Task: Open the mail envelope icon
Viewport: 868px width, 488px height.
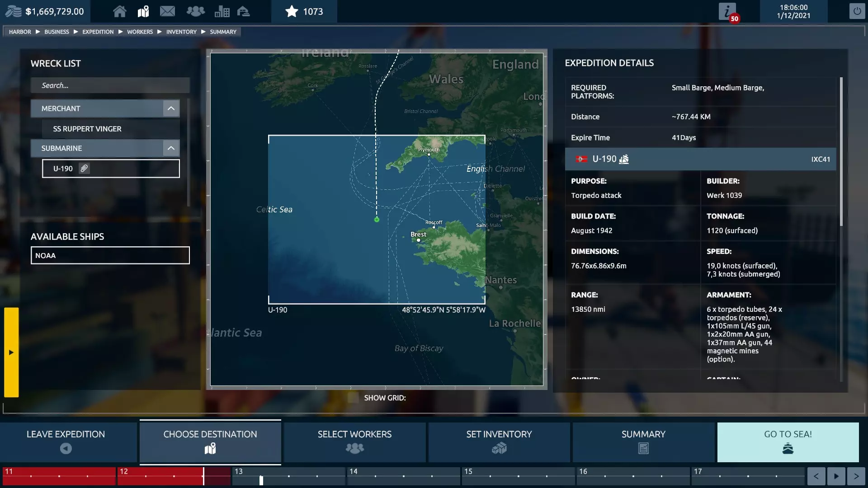Action: [167, 11]
